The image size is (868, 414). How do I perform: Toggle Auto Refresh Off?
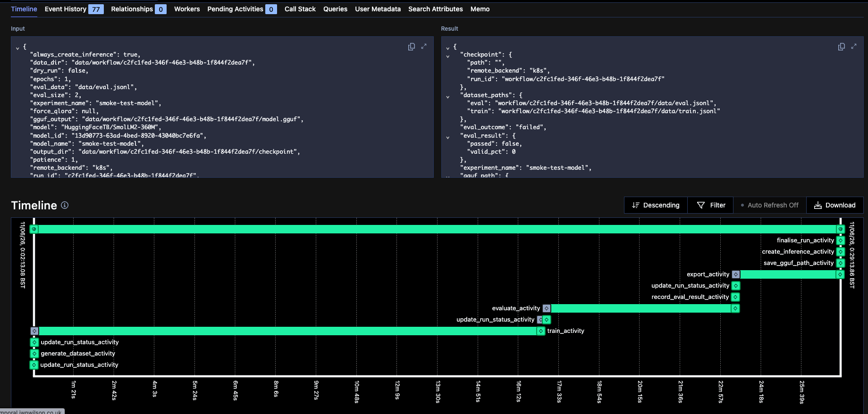coord(770,205)
